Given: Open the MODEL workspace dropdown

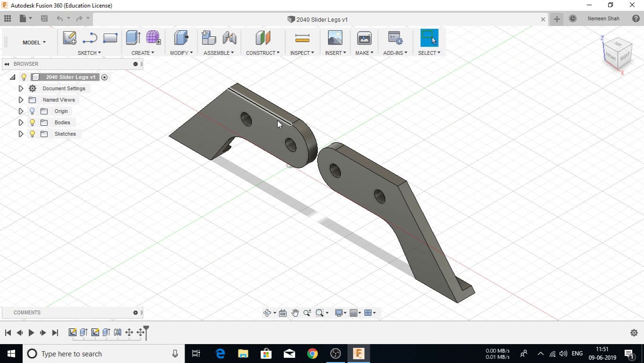Looking at the screenshot, I should [x=34, y=43].
